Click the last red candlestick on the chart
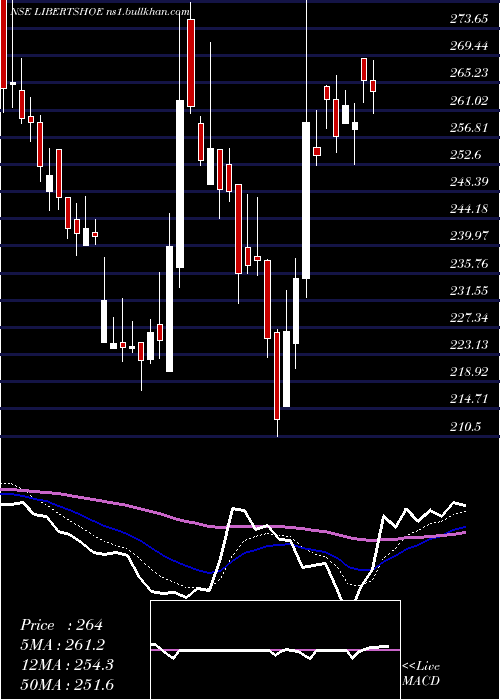500x700 pixels. coord(373,86)
